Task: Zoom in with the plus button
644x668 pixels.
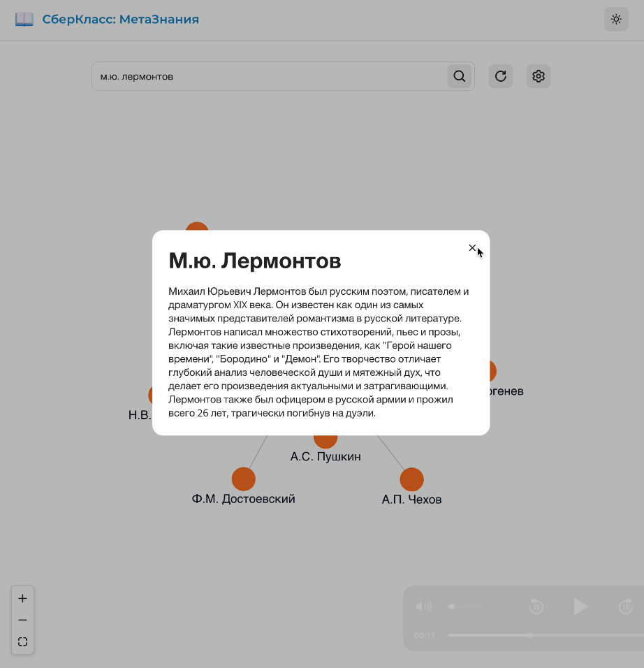Action: (22, 598)
